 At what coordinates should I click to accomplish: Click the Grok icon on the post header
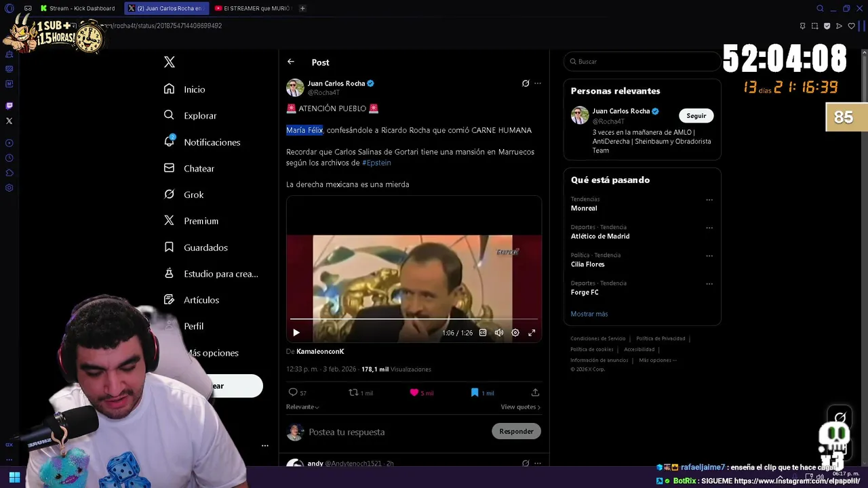coord(526,83)
